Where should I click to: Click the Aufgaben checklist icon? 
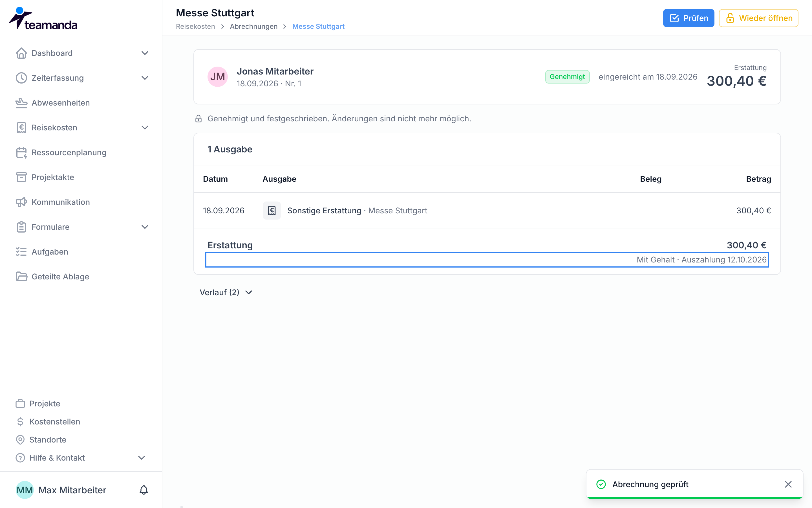click(x=21, y=252)
